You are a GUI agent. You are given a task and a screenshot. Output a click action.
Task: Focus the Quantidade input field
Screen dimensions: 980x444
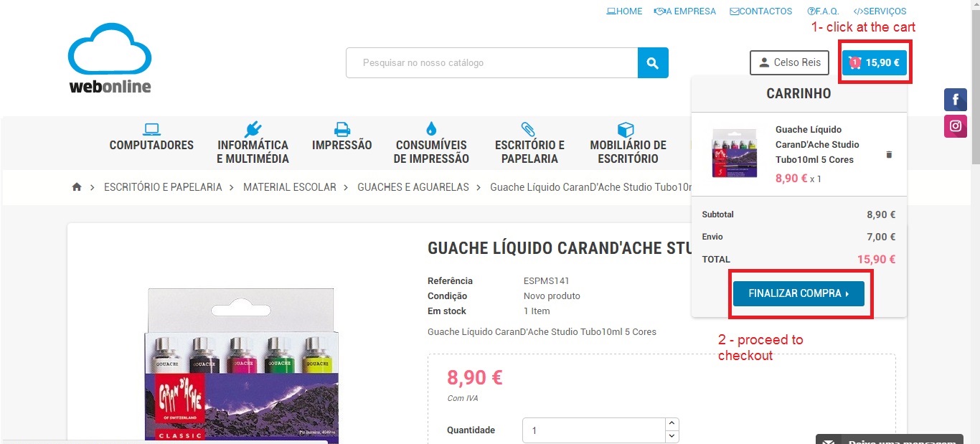point(594,430)
